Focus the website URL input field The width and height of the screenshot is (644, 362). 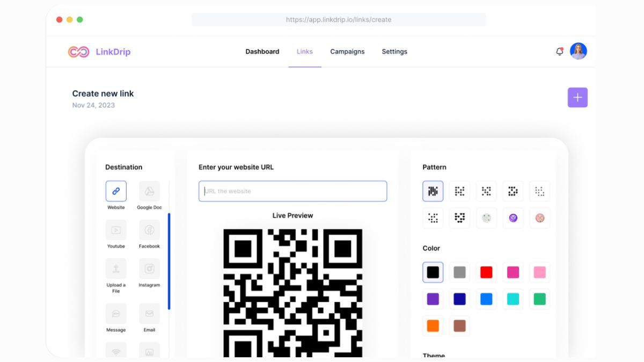[x=292, y=191]
